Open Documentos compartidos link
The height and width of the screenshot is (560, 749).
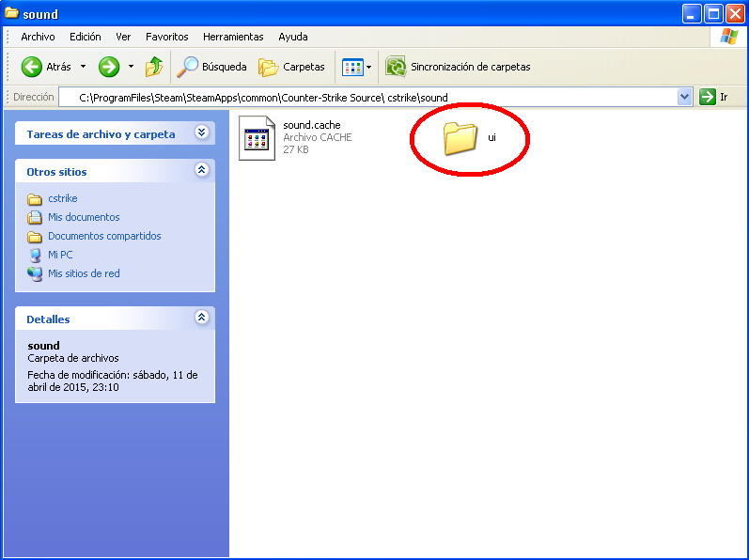point(104,236)
